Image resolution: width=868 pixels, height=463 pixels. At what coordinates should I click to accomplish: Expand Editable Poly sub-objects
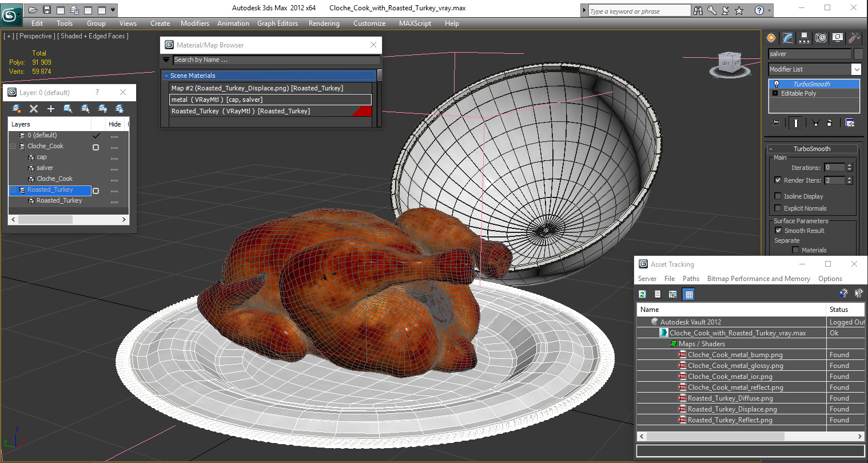pos(775,93)
